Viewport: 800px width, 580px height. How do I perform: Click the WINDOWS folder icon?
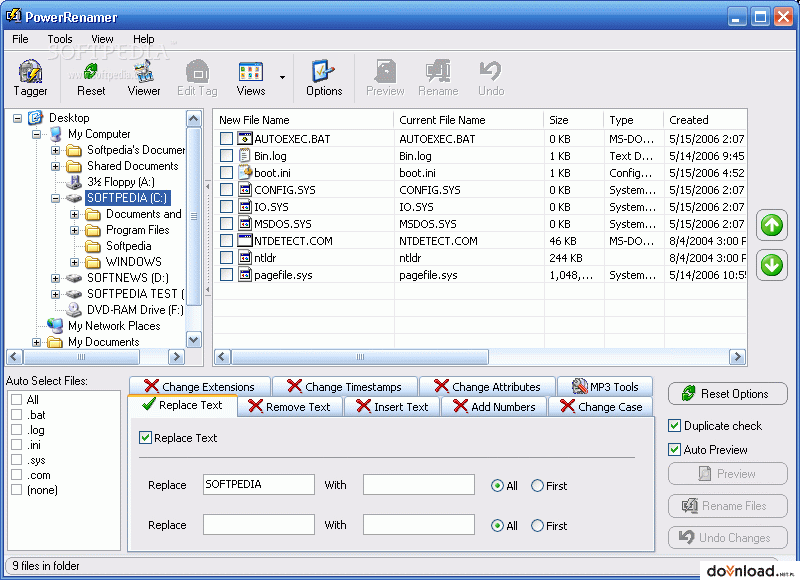(x=93, y=262)
